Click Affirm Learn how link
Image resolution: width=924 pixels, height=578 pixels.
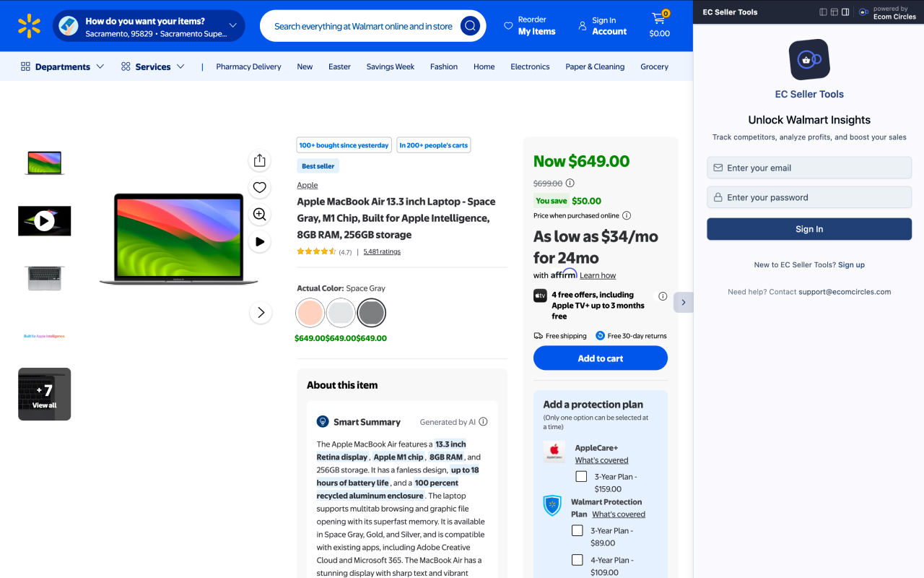click(598, 275)
